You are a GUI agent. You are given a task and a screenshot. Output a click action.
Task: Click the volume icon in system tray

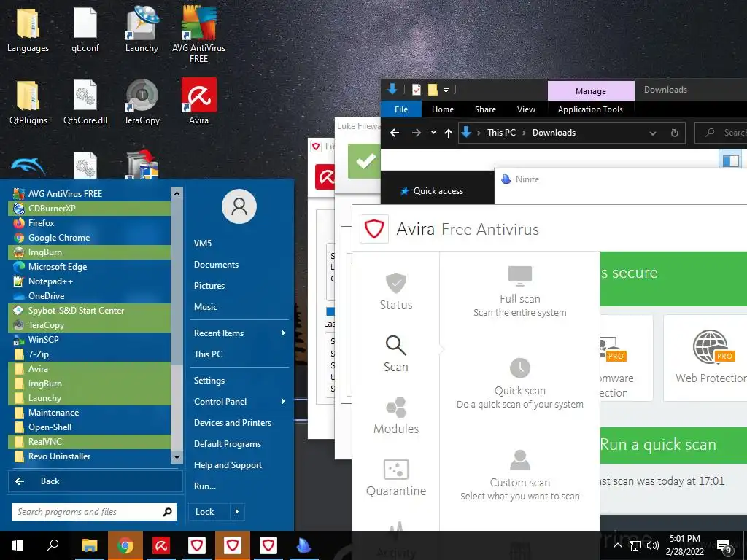tap(653, 545)
